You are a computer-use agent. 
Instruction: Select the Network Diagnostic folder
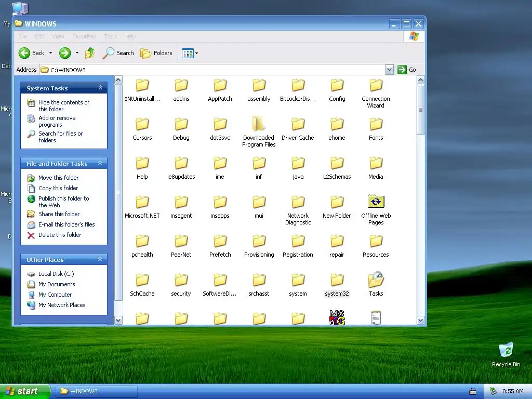point(298,202)
